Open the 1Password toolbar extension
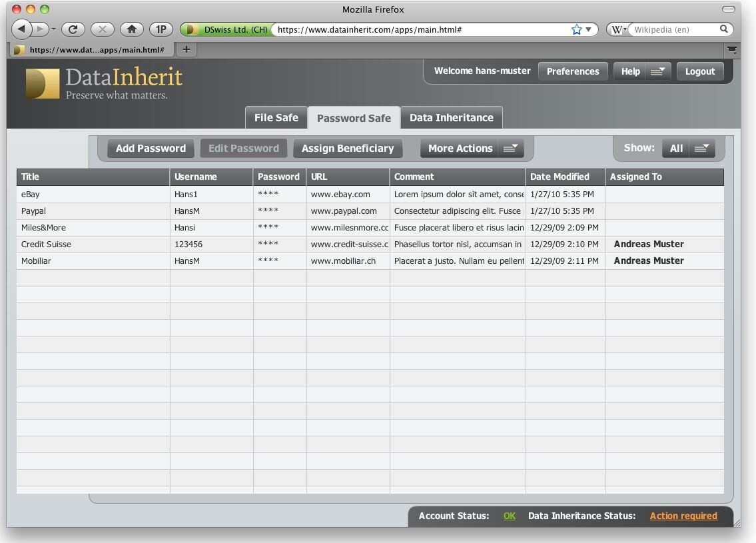 160,29
